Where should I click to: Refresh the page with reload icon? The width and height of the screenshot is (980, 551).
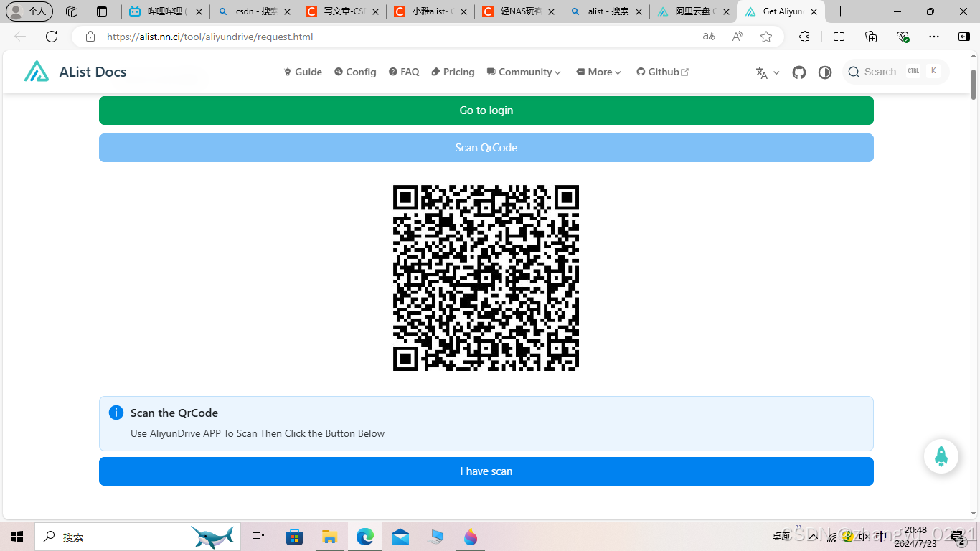pos(52,37)
